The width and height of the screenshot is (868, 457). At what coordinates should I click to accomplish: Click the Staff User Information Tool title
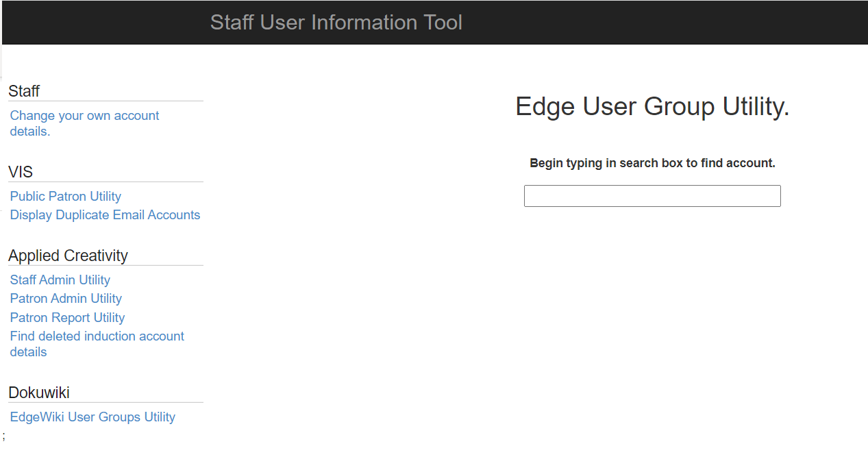[x=336, y=23]
